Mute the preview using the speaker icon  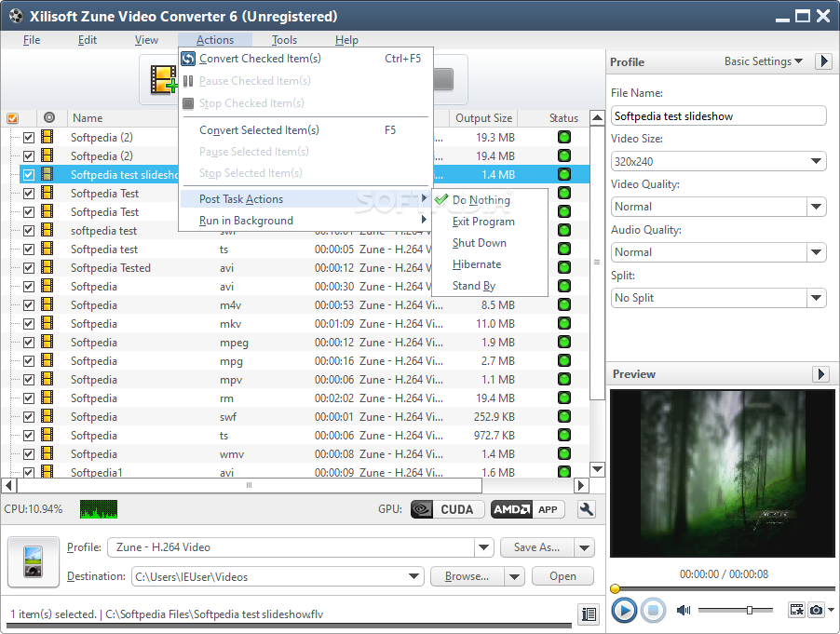point(684,610)
